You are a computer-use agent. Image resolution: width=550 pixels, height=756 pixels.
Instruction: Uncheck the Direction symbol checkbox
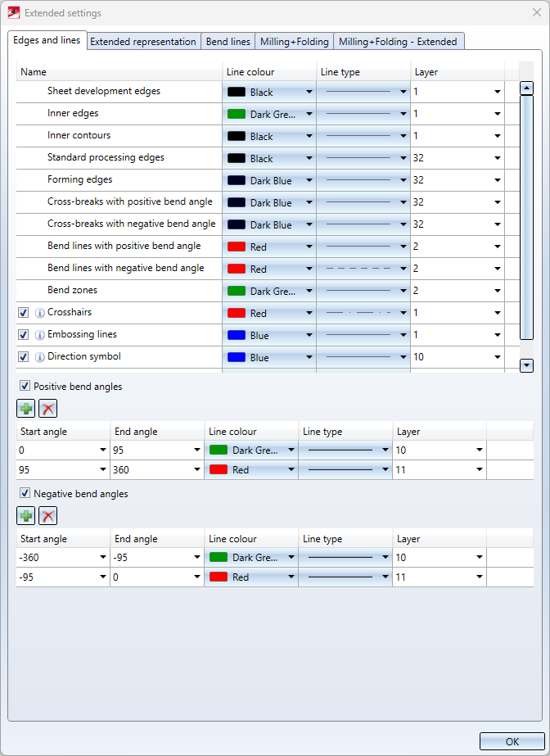[23, 357]
